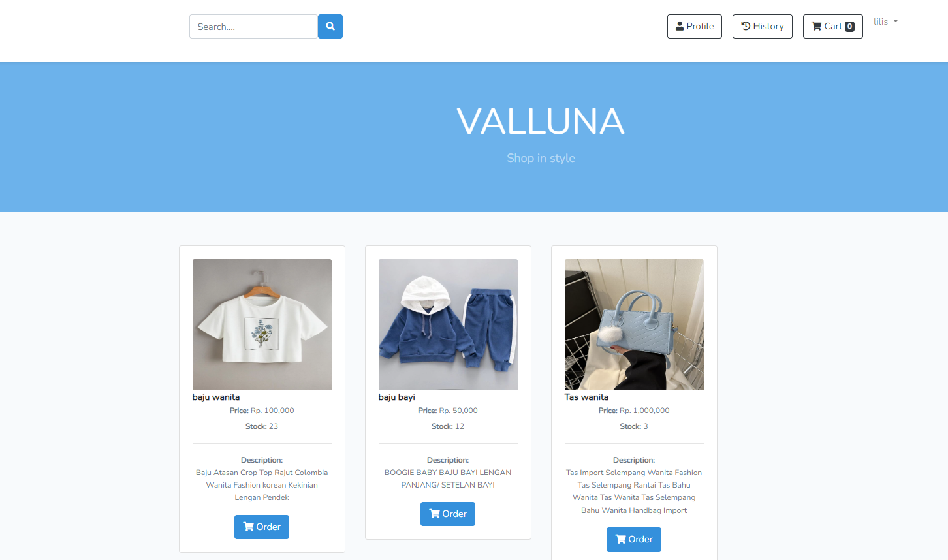Click the clock icon in History button
Viewport: 948px width, 560px height.
pos(746,26)
